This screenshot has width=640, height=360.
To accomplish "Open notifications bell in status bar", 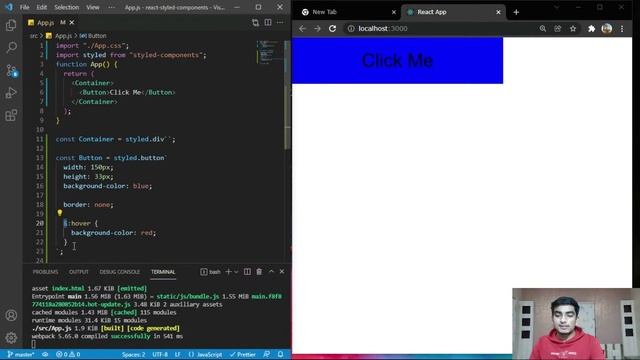I will (280, 354).
